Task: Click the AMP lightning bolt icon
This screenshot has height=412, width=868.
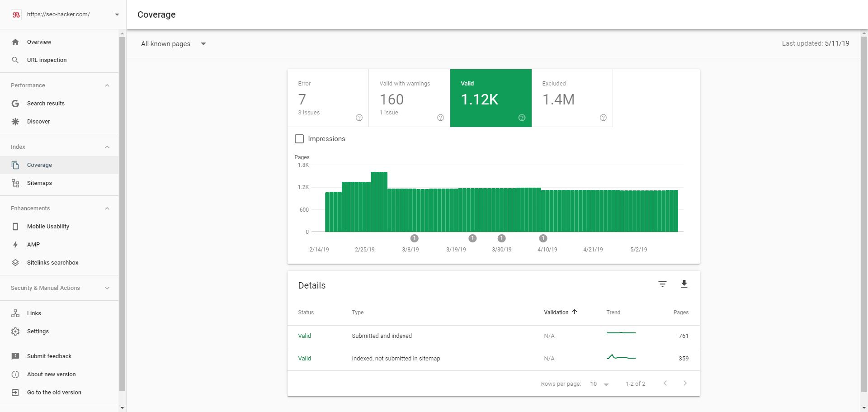Action: click(x=15, y=245)
